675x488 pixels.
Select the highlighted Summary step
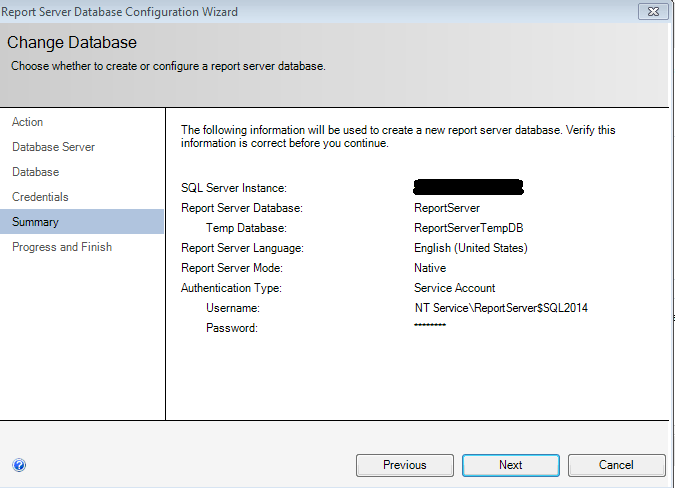(35, 222)
